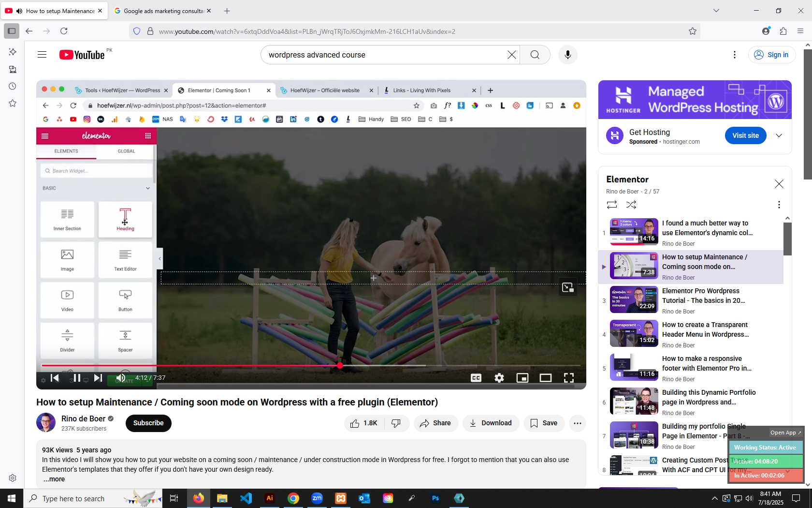Image resolution: width=812 pixels, height=508 pixels.
Task: Mute the video volume
Action: click(121, 378)
